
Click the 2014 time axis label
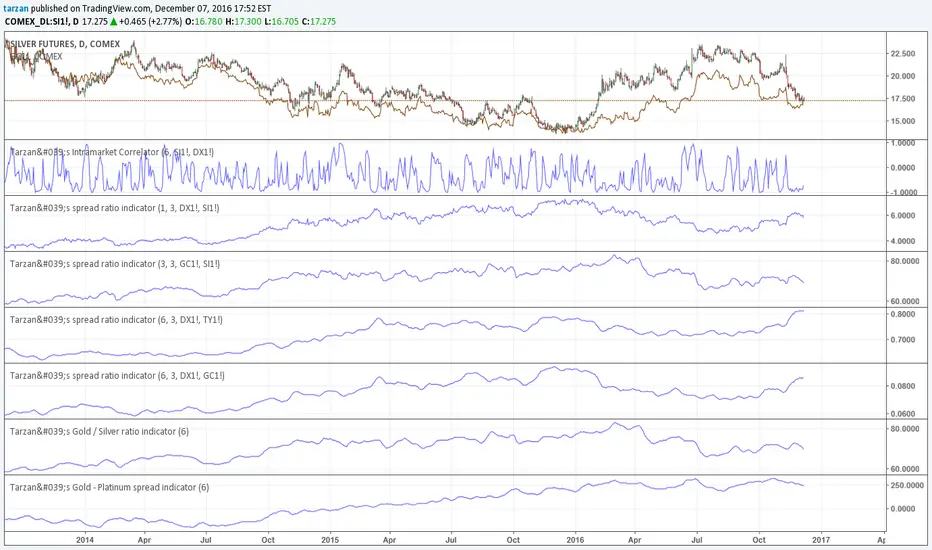pos(85,540)
